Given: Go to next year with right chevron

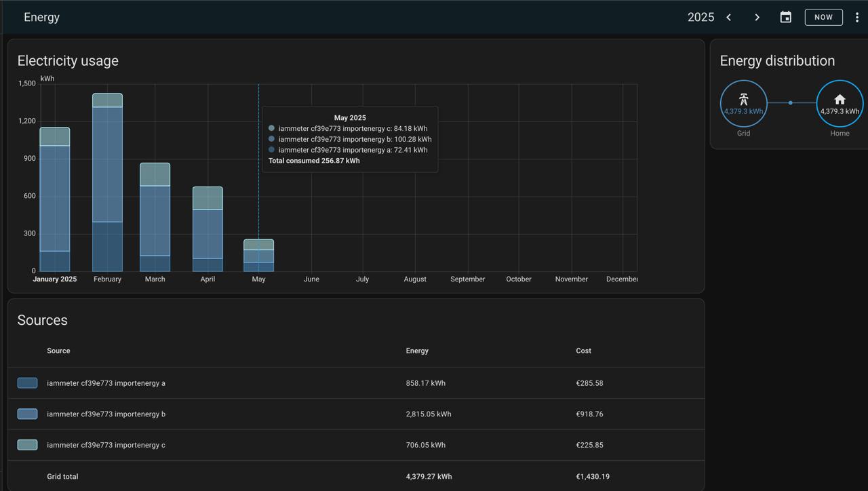Looking at the screenshot, I should tap(757, 18).
